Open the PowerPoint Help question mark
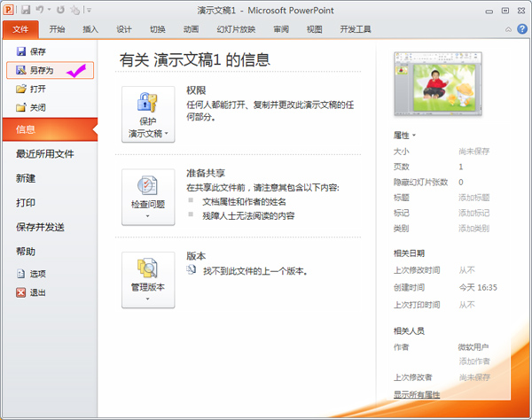Screen dimensions: 532x420 pyautogui.click(x=522, y=29)
